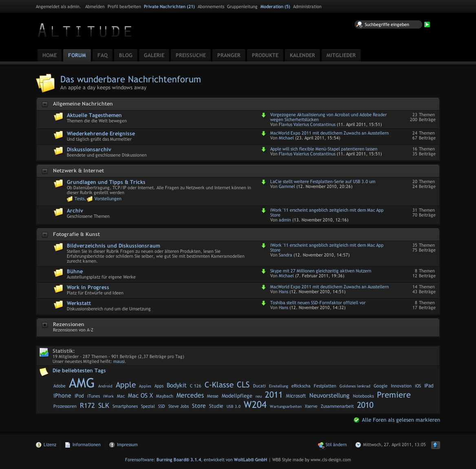Image resolution: width=476 pixels, height=469 pixels.
Task: Click the Stil ändern palette icon
Action: click(321, 445)
